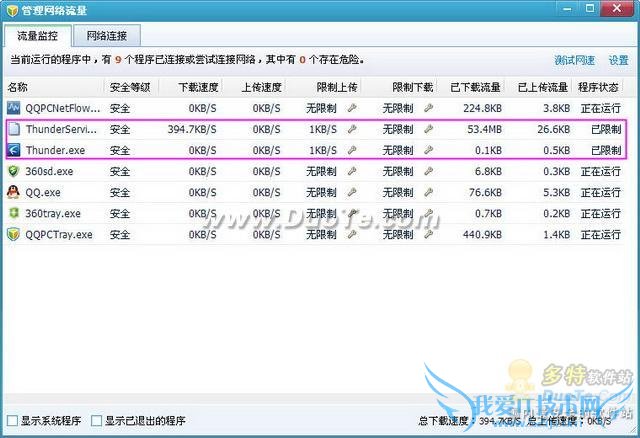Viewport: 640px width, 438px height.
Task: Click ThunderService 已限制 status cell
Action: [606, 129]
